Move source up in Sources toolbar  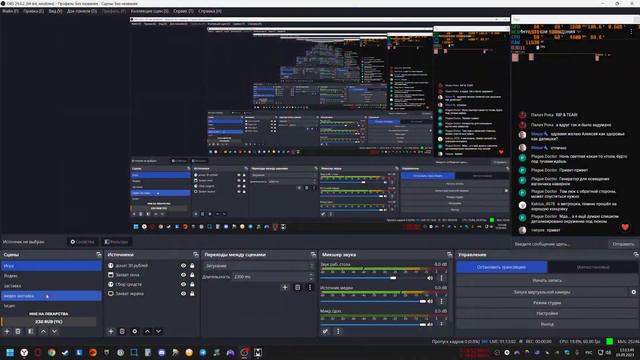[x=147, y=331]
